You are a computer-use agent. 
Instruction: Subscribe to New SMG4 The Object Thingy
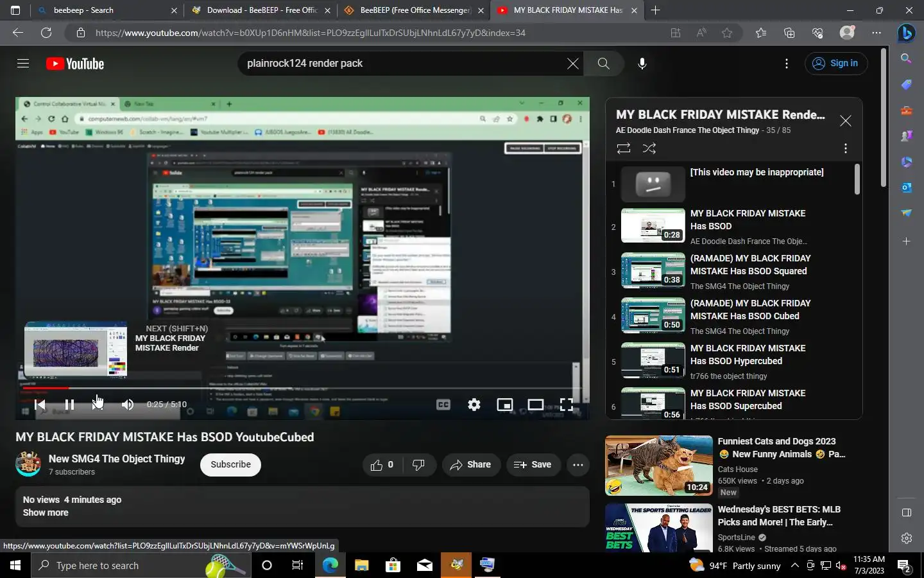click(x=230, y=464)
